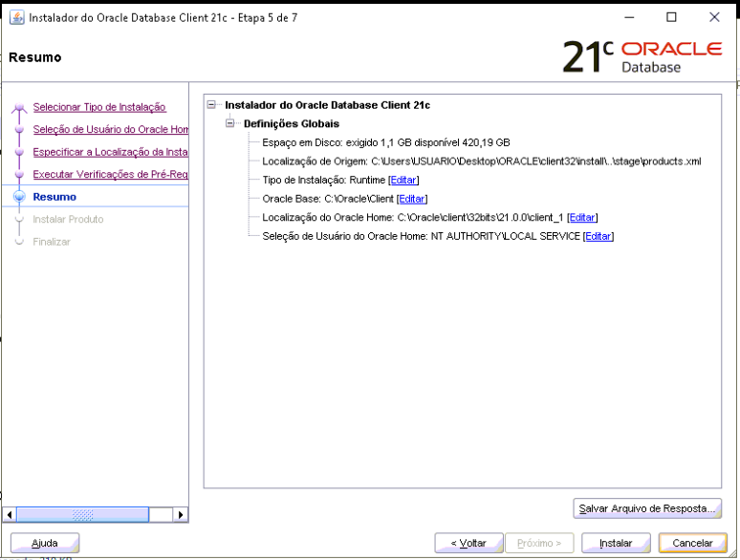Collapse the Instalador do Oracle Database Client 21c node
This screenshot has height=560, width=740.
[211, 105]
